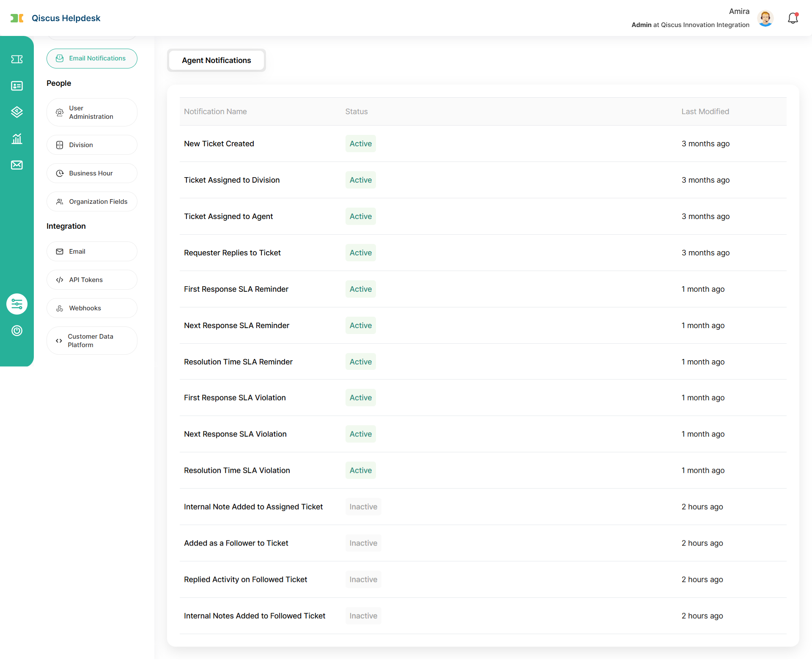Image resolution: width=812 pixels, height=660 pixels.
Task: Open the analytics chart sidebar icon
Action: 17,139
